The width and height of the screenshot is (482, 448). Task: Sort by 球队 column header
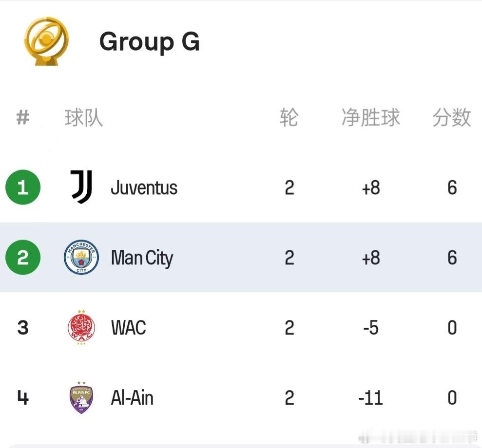point(84,117)
